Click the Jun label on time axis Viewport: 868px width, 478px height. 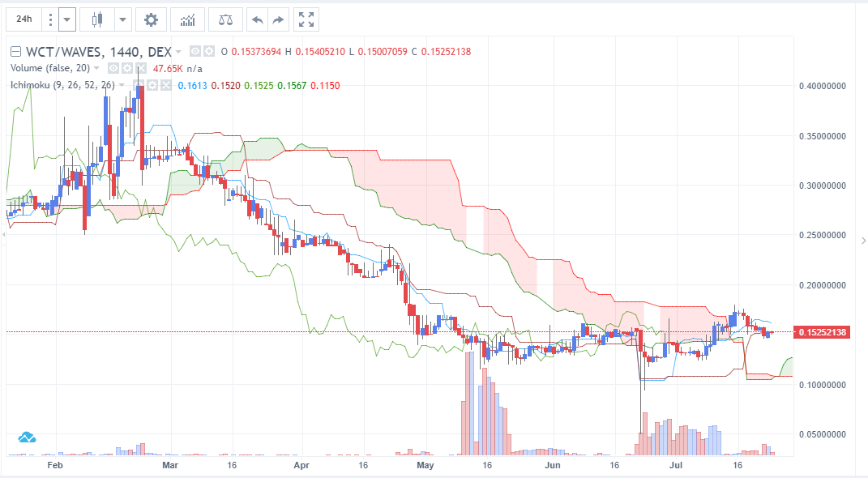click(x=553, y=465)
